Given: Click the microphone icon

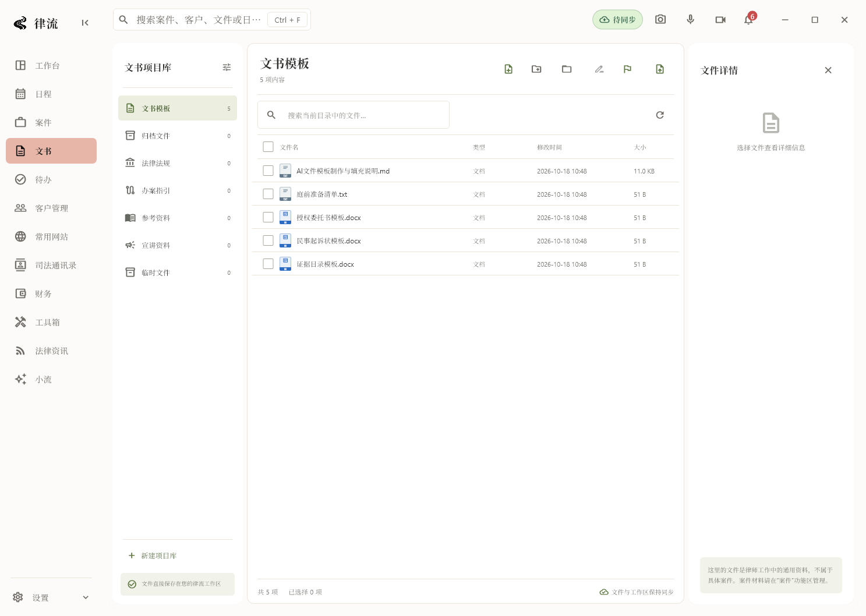Looking at the screenshot, I should pos(690,19).
